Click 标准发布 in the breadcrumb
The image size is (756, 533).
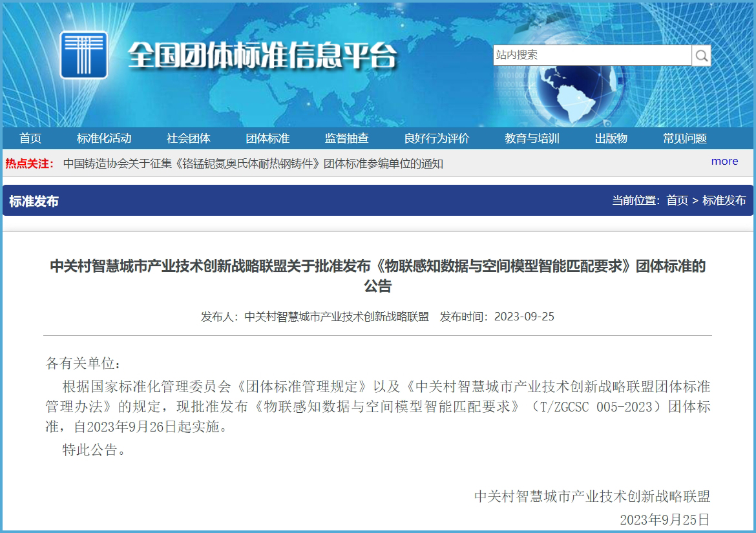coord(724,200)
